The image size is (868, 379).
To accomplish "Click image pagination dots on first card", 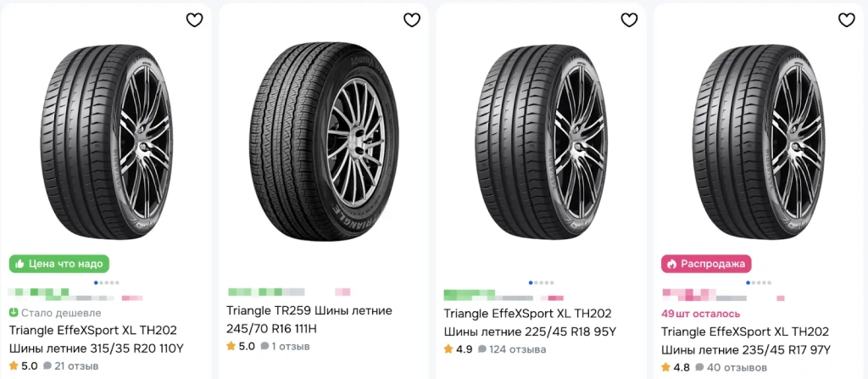I will tap(106, 281).
